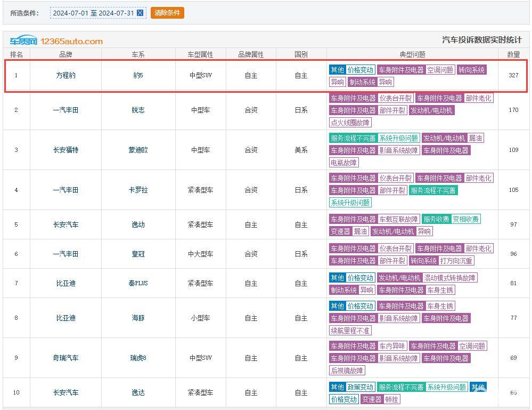
Task: Open the 蒙迪欧 series link
Action: tap(138, 150)
